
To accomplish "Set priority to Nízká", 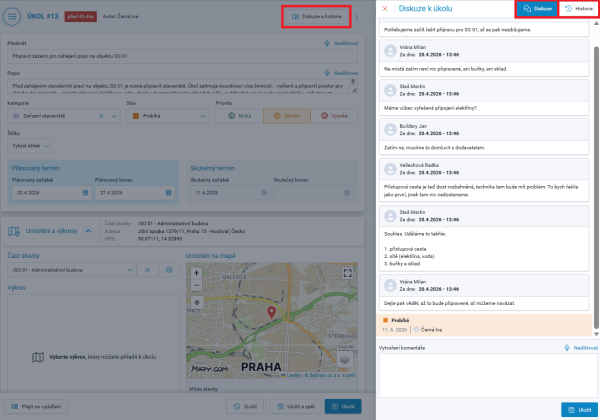I will [x=240, y=116].
